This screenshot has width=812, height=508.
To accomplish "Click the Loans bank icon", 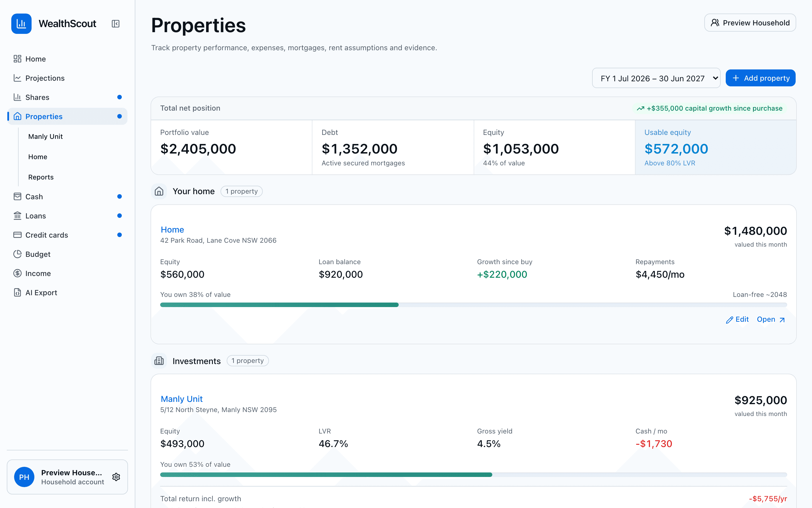I will tap(17, 216).
